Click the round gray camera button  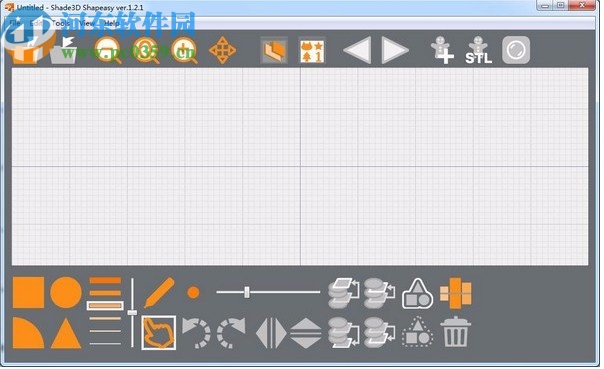pyautogui.click(x=516, y=50)
